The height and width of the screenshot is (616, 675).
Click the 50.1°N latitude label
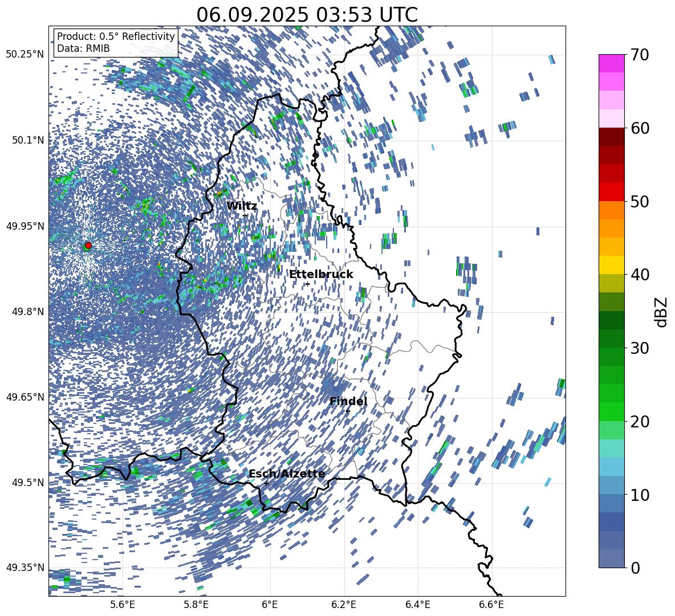pyautogui.click(x=28, y=140)
